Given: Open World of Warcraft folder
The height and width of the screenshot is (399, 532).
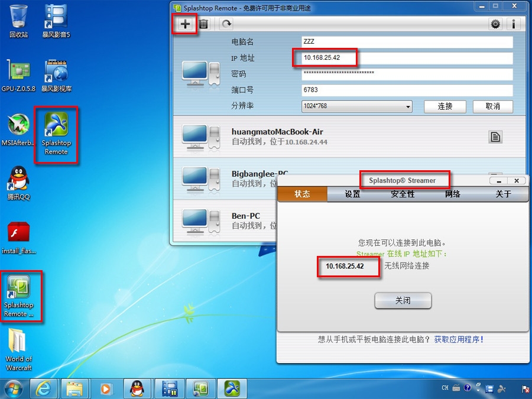Looking at the screenshot, I should [x=19, y=349].
